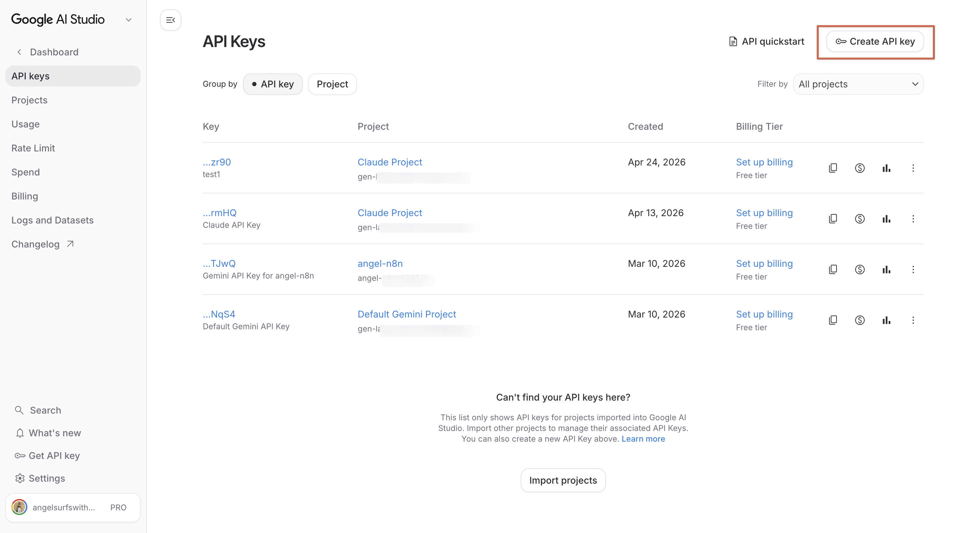Copy the ...zr90 API key
The width and height of the screenshot is (980, 533).
point(833,168)
